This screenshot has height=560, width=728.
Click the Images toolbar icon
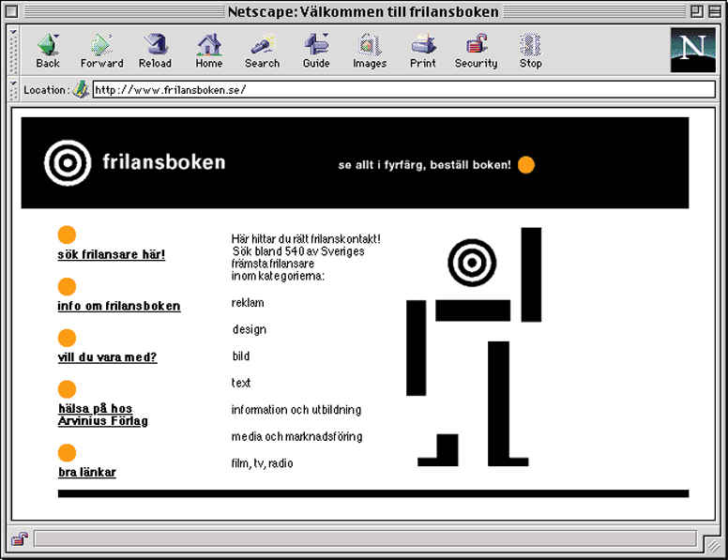coord(370,51)
